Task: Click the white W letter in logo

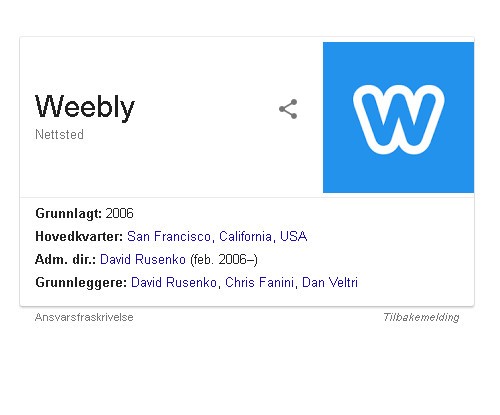Action: click(398, 119)
